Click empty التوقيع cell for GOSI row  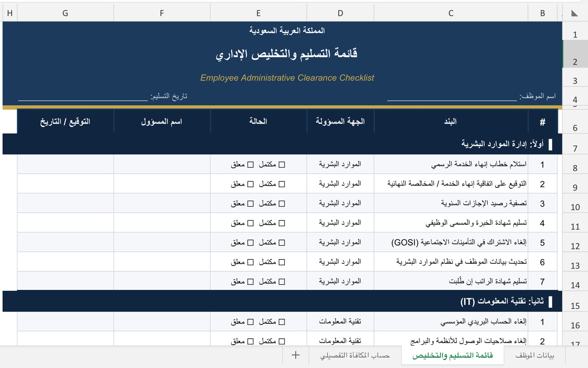click(x=65, y=242)
